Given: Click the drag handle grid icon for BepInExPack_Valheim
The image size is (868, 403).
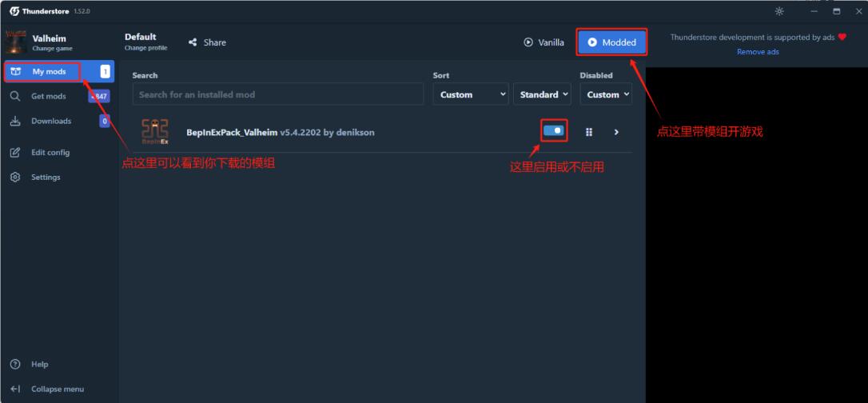Looking at the screenshot, I should (589, 132).
